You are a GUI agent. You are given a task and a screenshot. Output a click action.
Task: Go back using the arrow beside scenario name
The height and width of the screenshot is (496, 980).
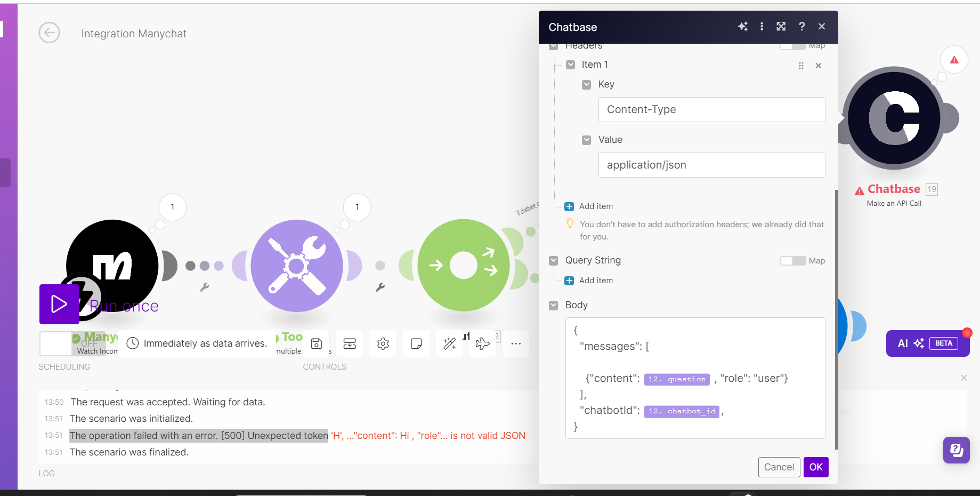pyautogui.click(x=49, y=33)
